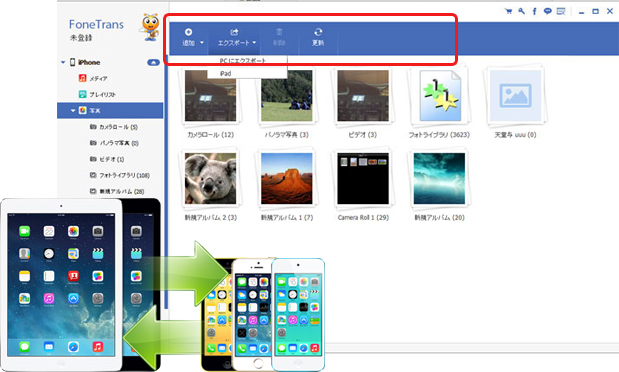Viewport: 619px width, 372px height.
Task: Open the koala album 新規アルバム 2 (3)
Action: click(210, 178)
